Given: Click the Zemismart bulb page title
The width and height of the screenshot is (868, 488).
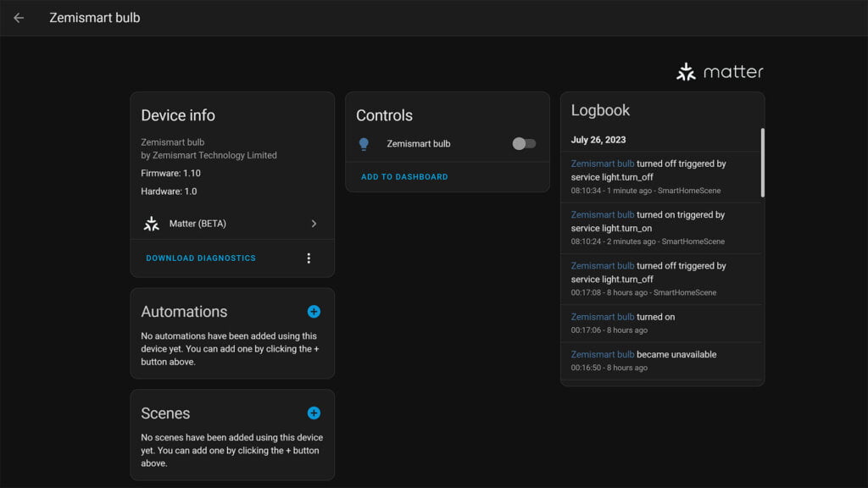Looking at the screenshot, I should tap(95, 18).
